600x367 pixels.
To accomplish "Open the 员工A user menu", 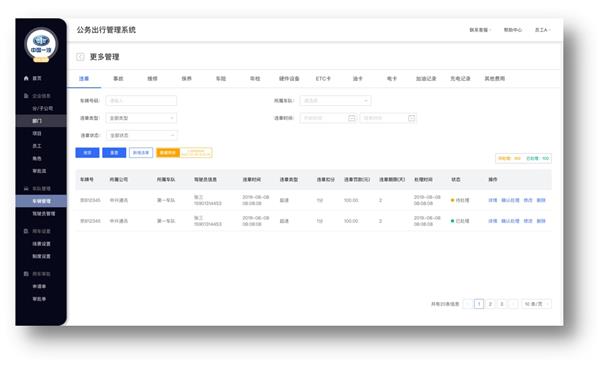I will 542,30.
